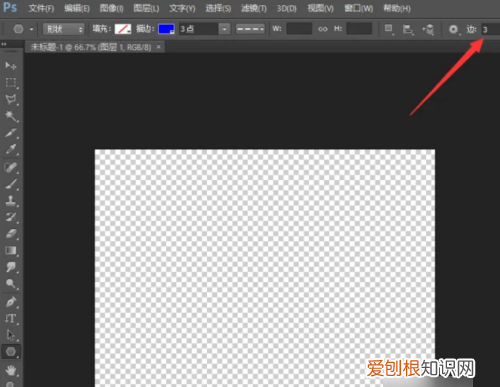The image size is (500, 387).
Task: Toggle link width and height icon
Action: (323, 29)
